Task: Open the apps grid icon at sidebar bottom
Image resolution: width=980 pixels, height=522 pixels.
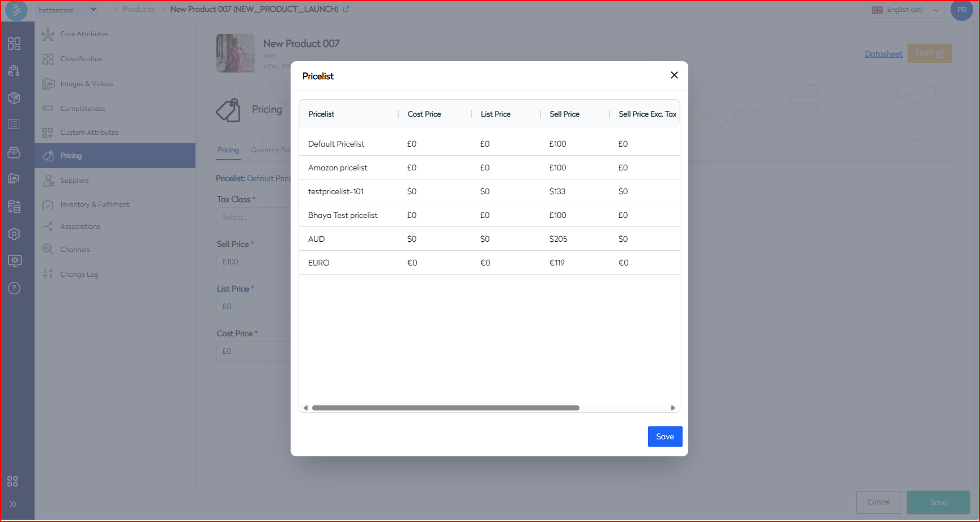Action: (x=12, y=481)
